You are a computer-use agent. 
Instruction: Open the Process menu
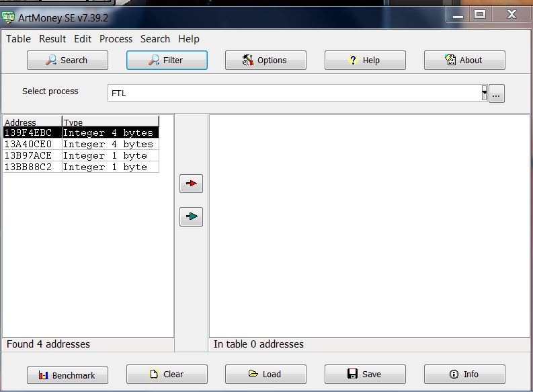click(x=116, y=39)
